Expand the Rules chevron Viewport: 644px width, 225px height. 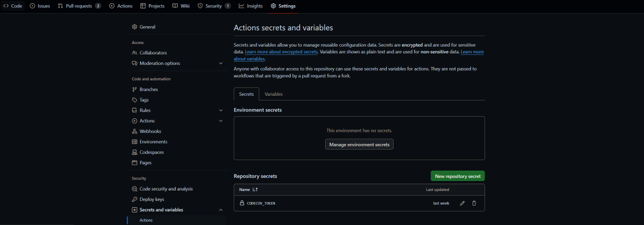pos(221,111)
